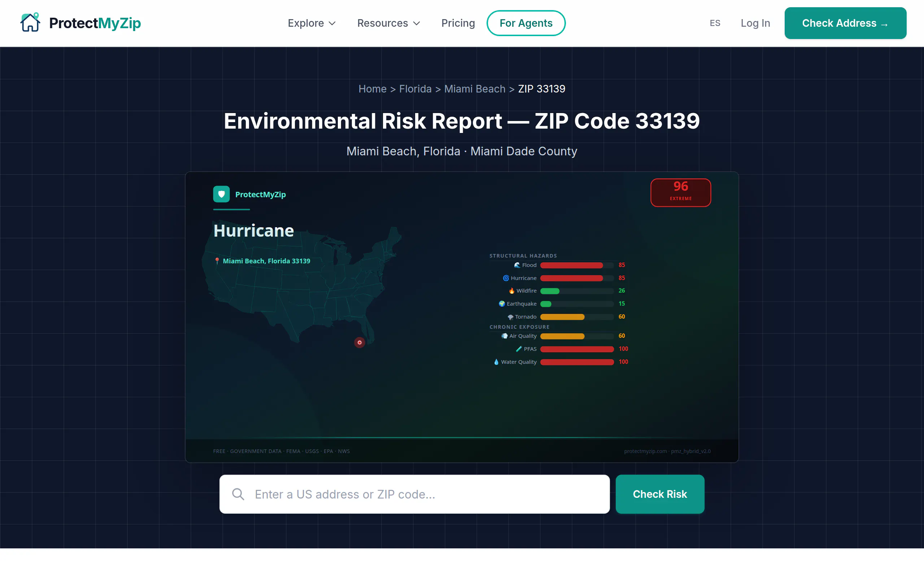Click the Wildfire score 26
This screenshot has height=578, width=924.
pos(622,290)
